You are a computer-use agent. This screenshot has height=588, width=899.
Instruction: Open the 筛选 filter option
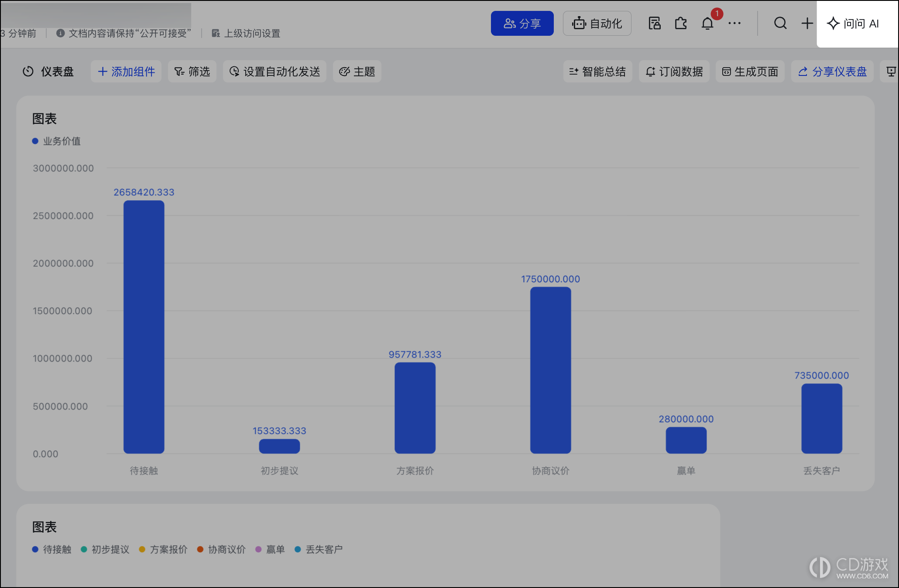[x=192, y=72]
